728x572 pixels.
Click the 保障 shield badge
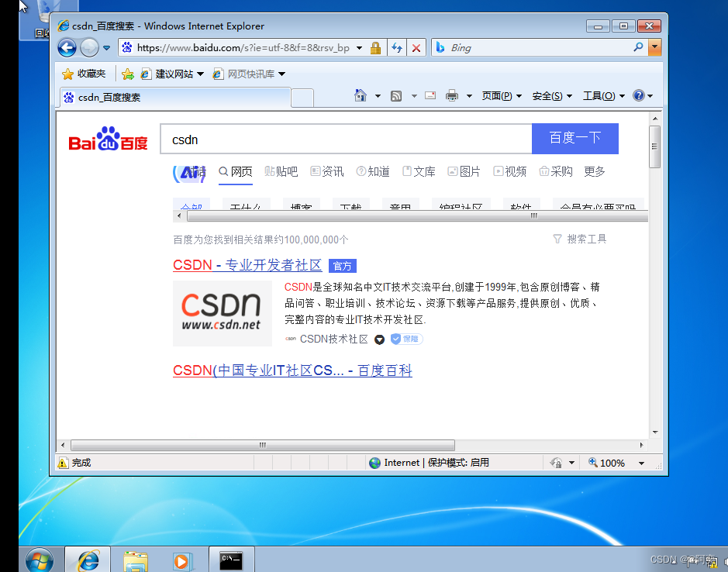coord(407,339)
